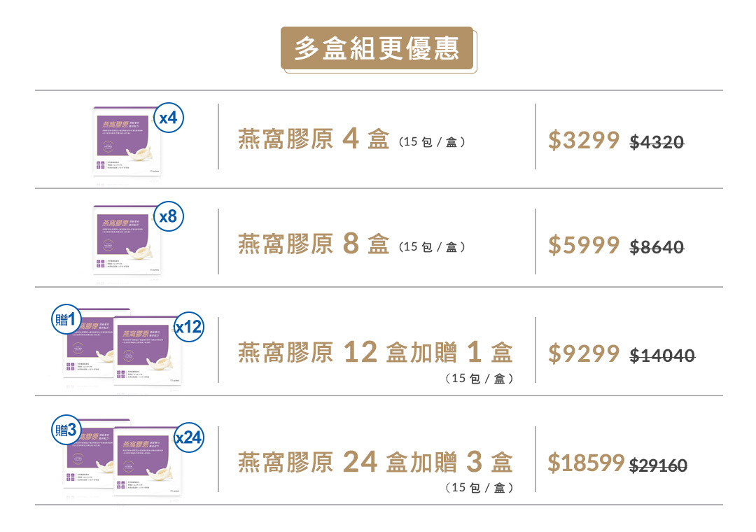Click the 贈3 free gift badge
756x532 pixels.
pyautogui.click(x=66, y=430)
